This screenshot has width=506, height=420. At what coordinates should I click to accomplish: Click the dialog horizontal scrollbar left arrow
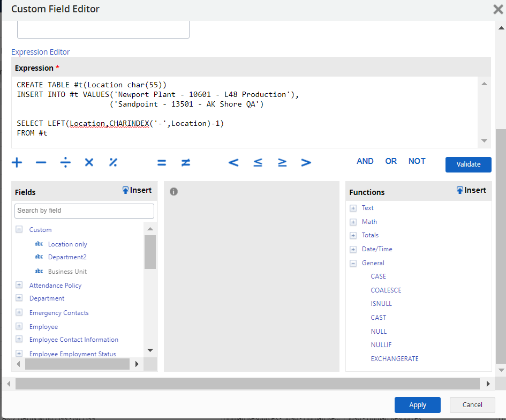pyautogui.click(x=9, y=384)
